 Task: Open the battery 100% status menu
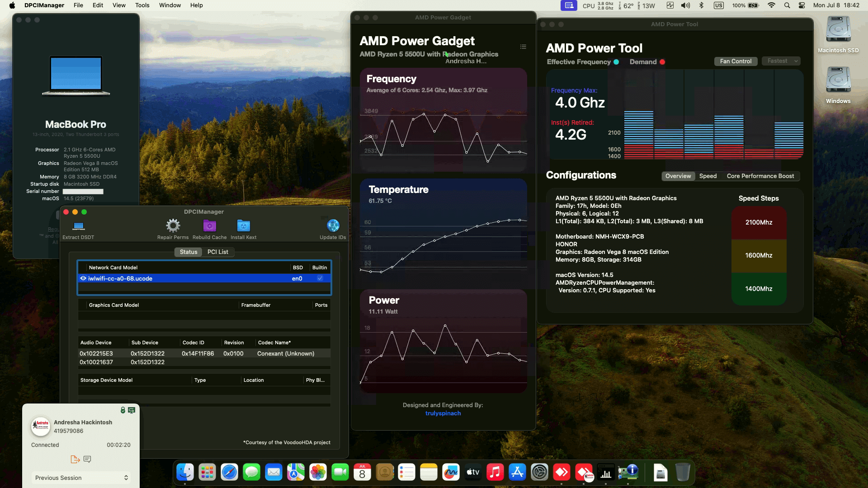coord(745,5)
